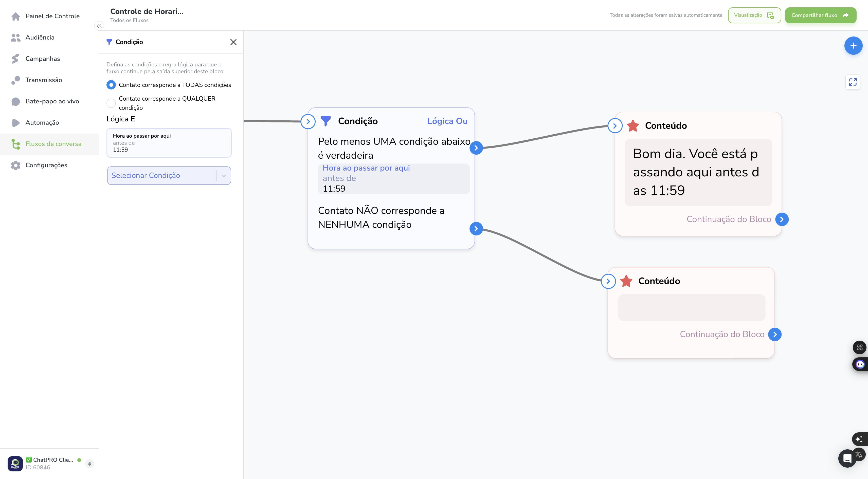Open Bate-papo ao vivo
The height and width of the screenshot is (479, 868).
tap(49, 101)
